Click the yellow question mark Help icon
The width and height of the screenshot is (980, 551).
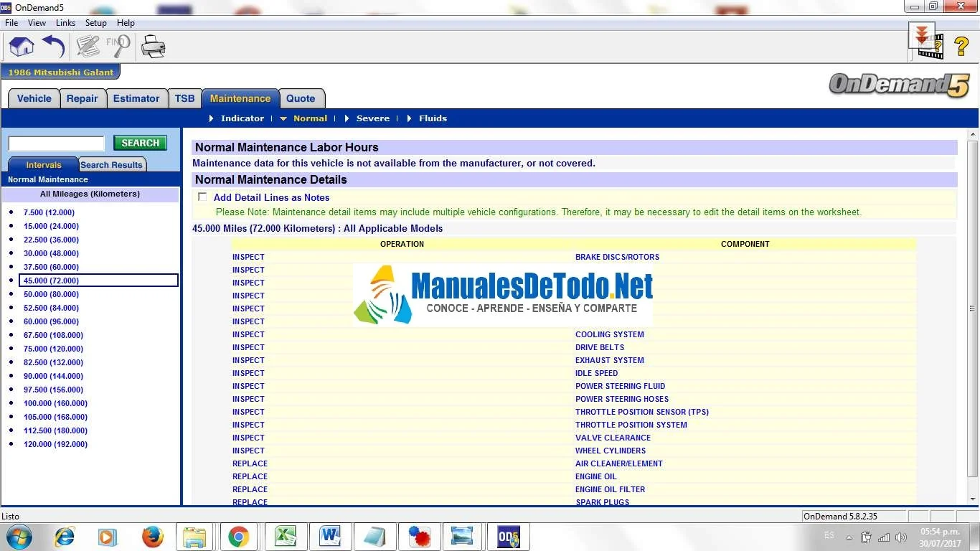click(961, 47)
